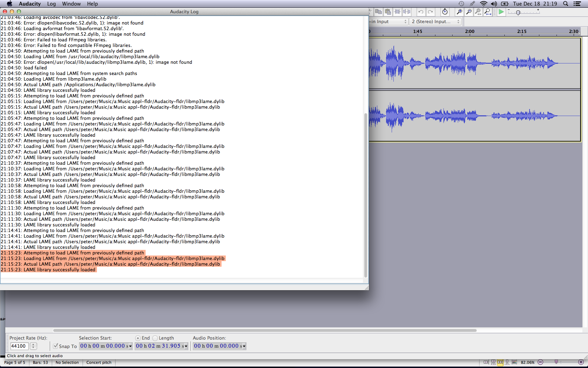
Task: Select the Length radio button
Action: pyautogui.click(x=155, y=338)
